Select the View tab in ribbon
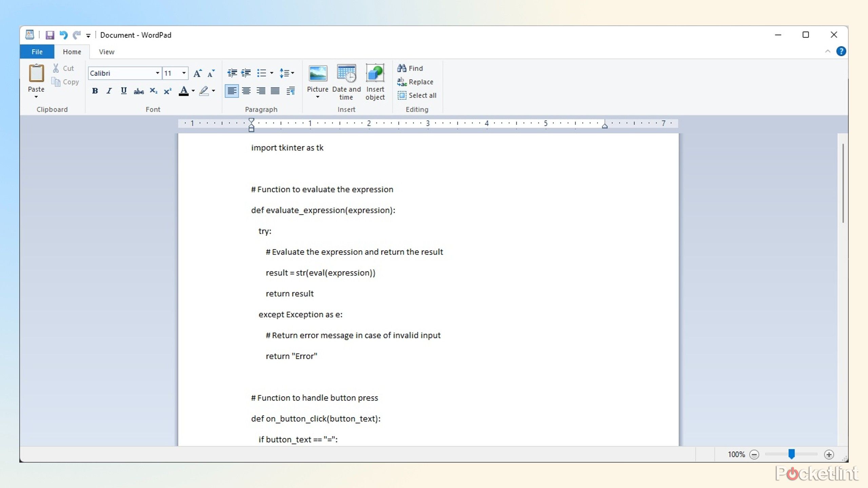This screenshot has height=488, width=868. point(106,52)
